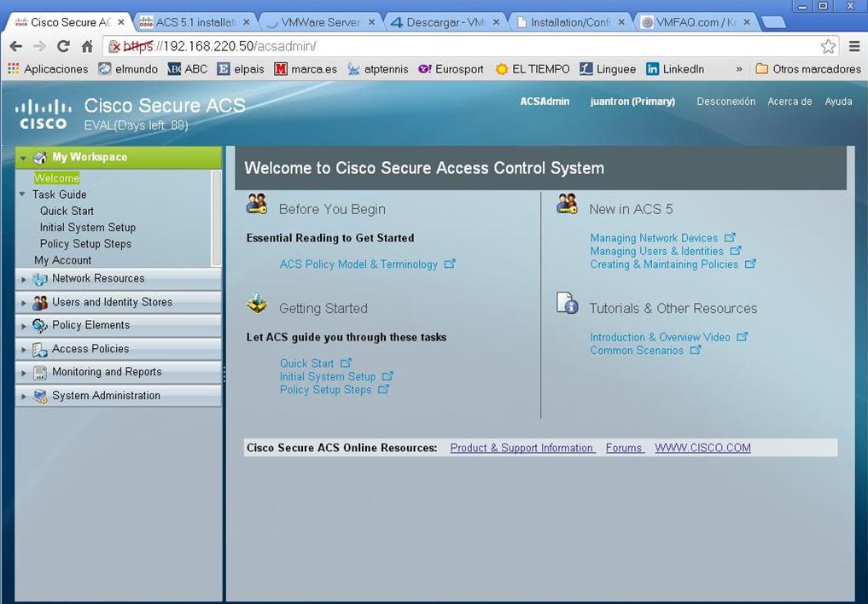
Task: Click the Cisco logo in header
Action: pos(44,114)
